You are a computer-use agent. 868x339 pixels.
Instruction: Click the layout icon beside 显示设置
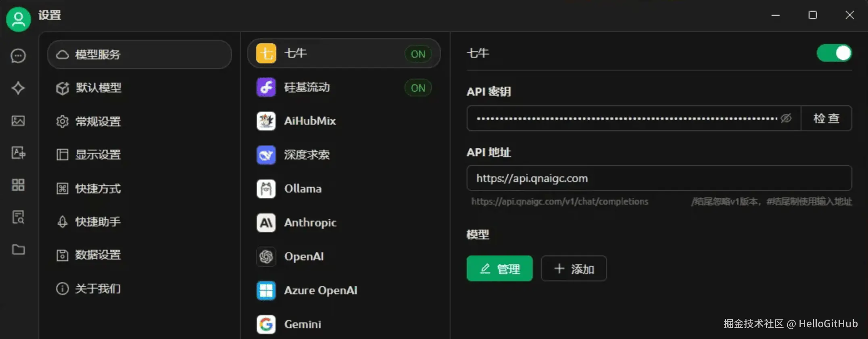(x=63, y=155)
